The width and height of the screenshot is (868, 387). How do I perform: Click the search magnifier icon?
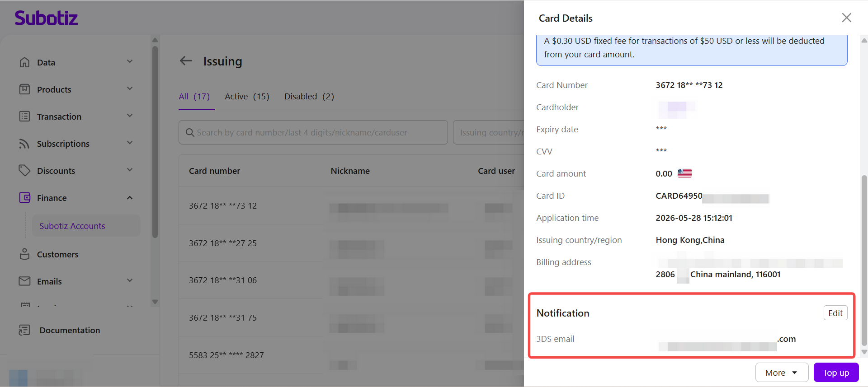190,132
